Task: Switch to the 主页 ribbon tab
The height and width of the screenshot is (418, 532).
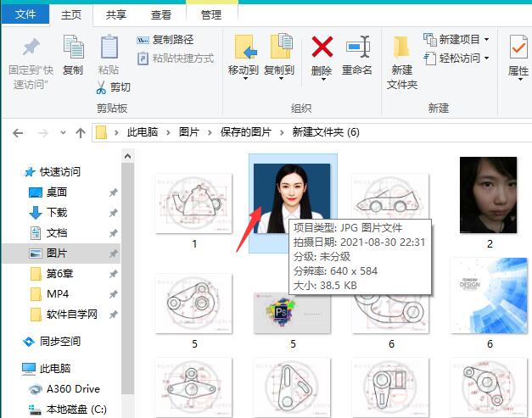Action: click(x=71, y=14)
